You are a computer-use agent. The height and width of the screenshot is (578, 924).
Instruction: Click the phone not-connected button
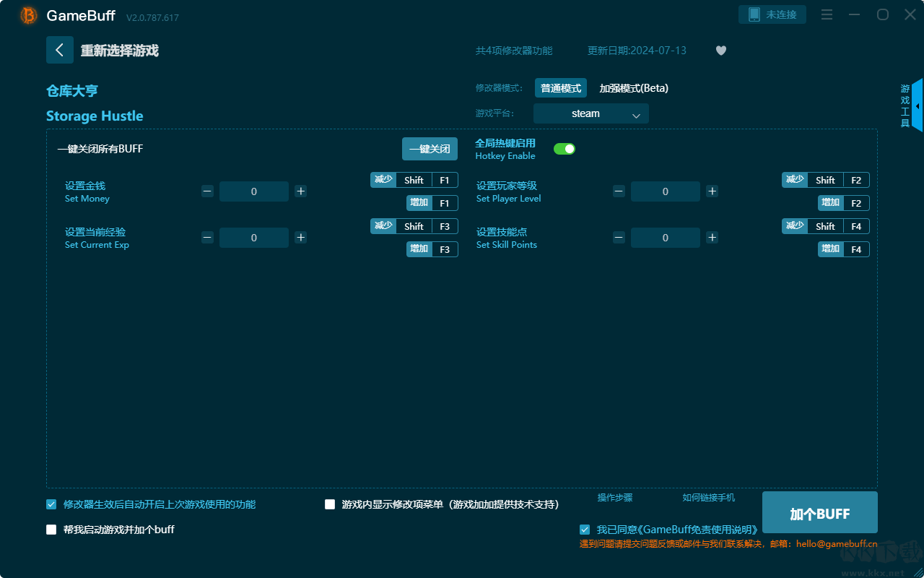click(x=772, y=14)
